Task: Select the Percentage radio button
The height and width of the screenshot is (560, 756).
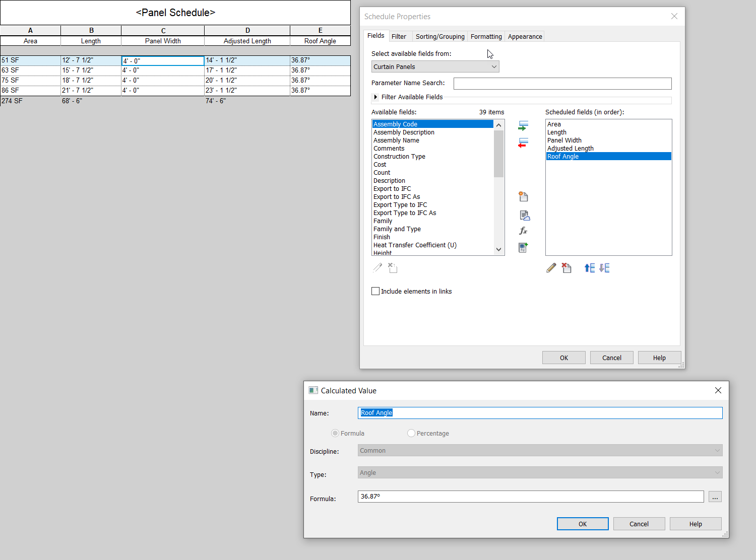Action: (x=411, y=433)
